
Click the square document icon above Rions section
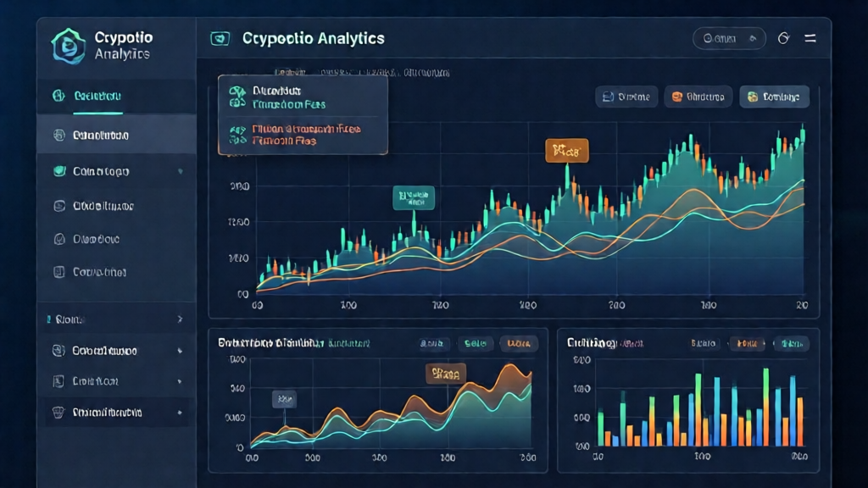(x=58, y=272)
